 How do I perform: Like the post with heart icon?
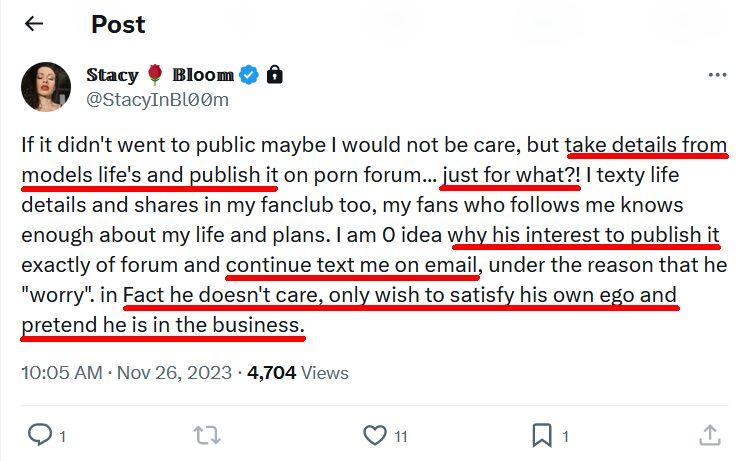(x=375, y=435)
